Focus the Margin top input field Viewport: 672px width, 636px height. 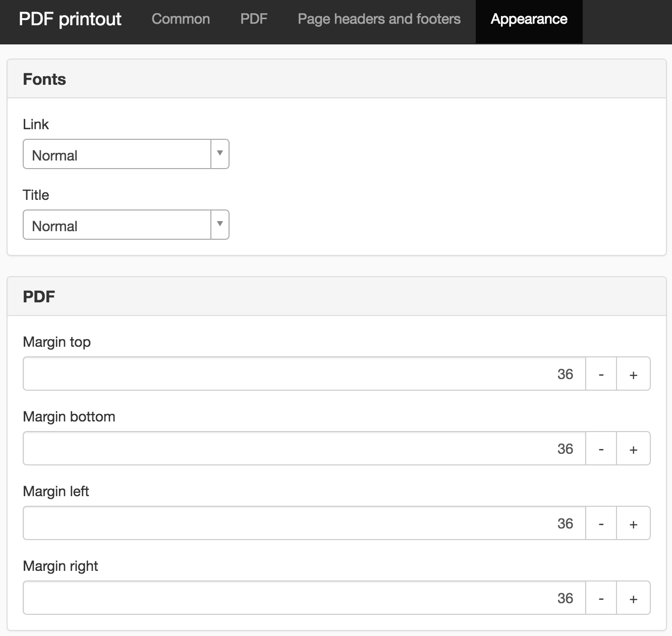click(x=304, y=374)
